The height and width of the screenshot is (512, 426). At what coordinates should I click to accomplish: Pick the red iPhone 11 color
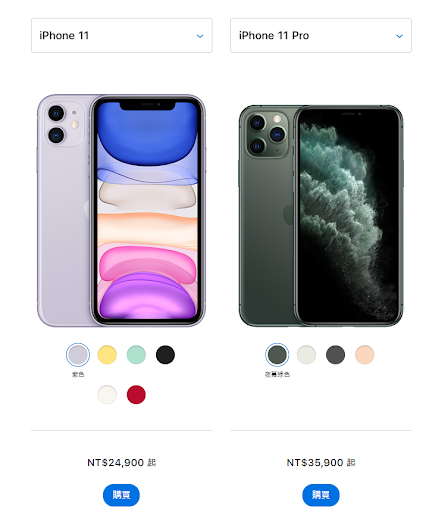(x=136, y=395)
